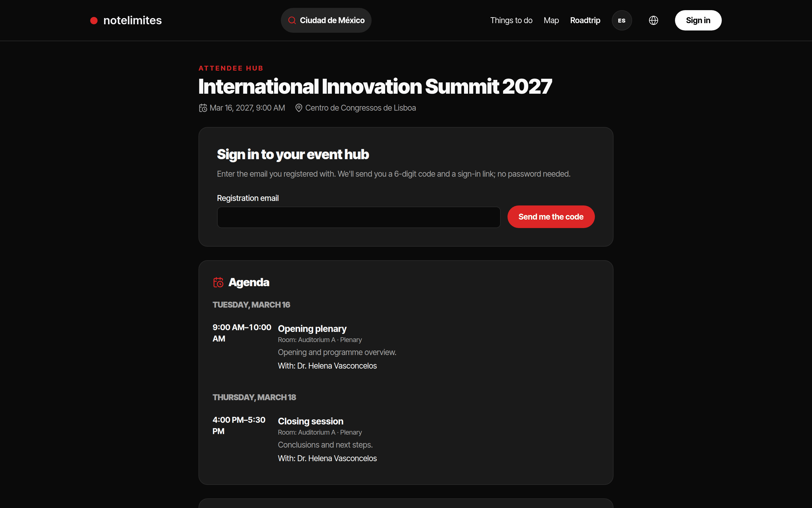Focus the Registration email field
Image resolution: width=812 pixels, height=508 pixels.
[x=359, y=217]
